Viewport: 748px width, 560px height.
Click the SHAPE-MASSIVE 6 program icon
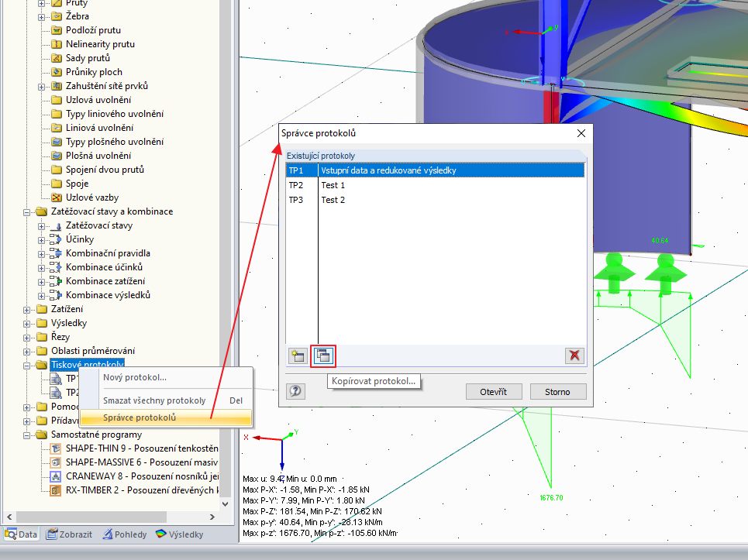point(57,462)
